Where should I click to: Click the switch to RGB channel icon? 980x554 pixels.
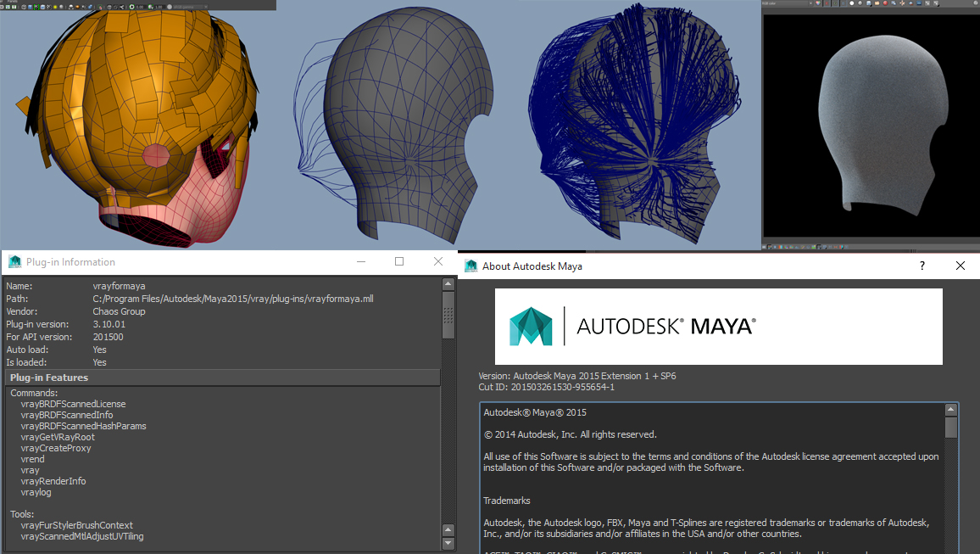coord(818,3)
